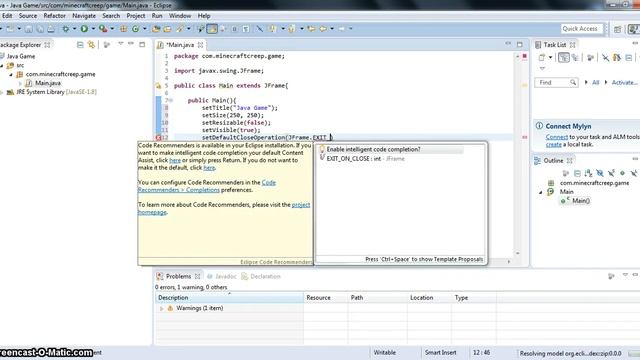
Task: Open the Refactor menu
Action: [x=54, y=16]
